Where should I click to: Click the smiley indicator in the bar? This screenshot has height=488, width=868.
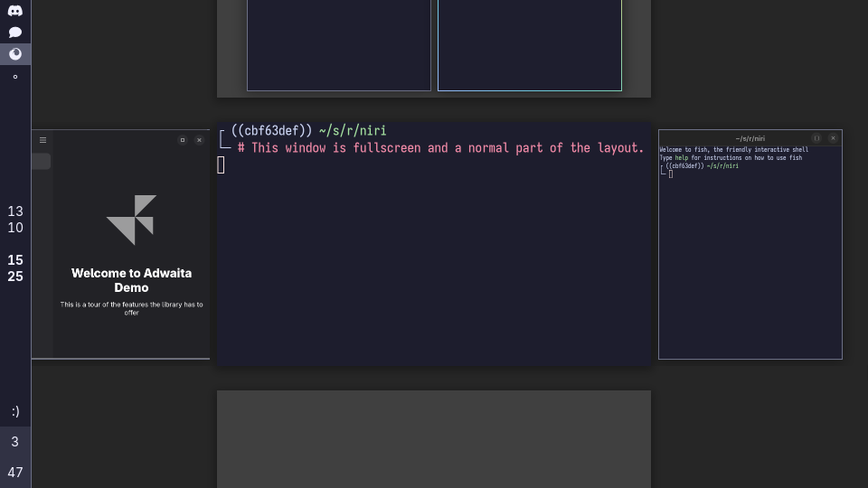click(x=15, y=411)
